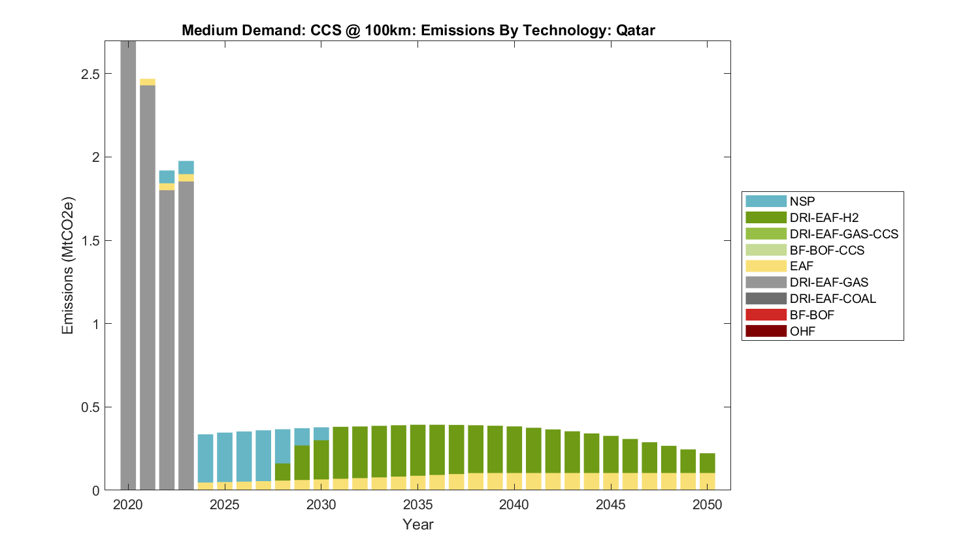Viewport: 980px width, 551px height.
Task: Click the 2040 x-axis tick label
Action: [x=514, y=505]
